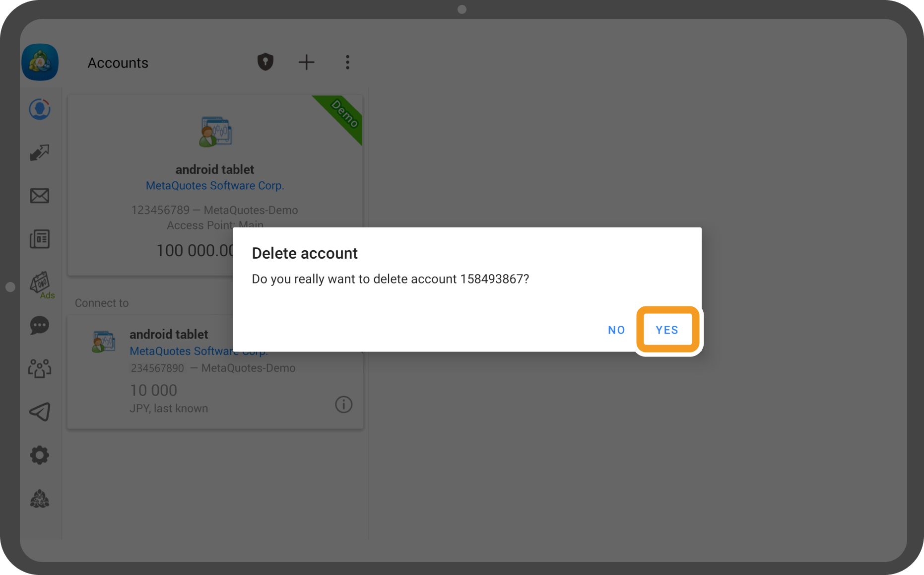Viewport: 924px width, 575px height.
Task: Click the 'Accounts' screen title
Action: pyautogui.click(x=118, y=63)
